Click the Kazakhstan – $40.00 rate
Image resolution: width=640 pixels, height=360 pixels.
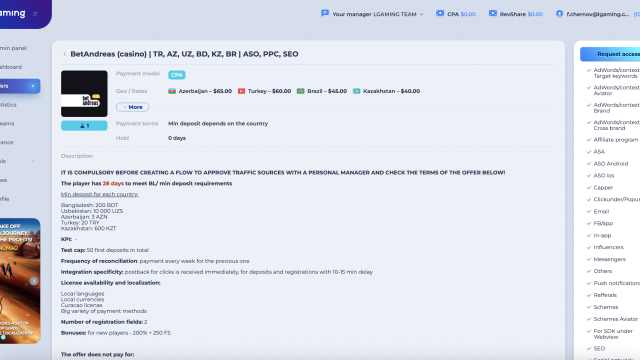tap(391, 91)
